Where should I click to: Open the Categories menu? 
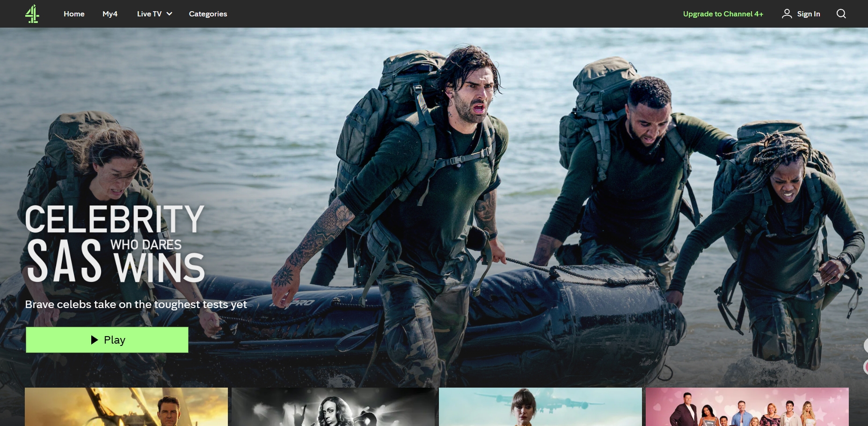pyautogui.click(x=208, y=14)
